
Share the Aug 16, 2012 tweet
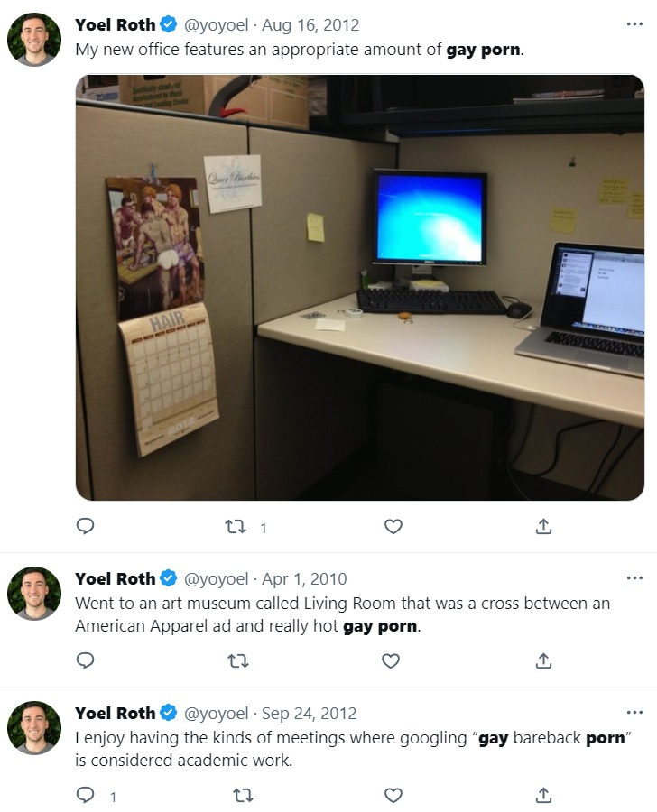pyautogui.click(x=543, y=526)
